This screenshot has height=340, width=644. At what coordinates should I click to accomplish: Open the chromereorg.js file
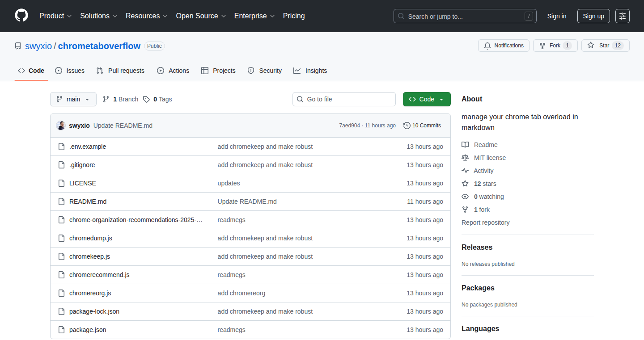[x=90, y=293]
